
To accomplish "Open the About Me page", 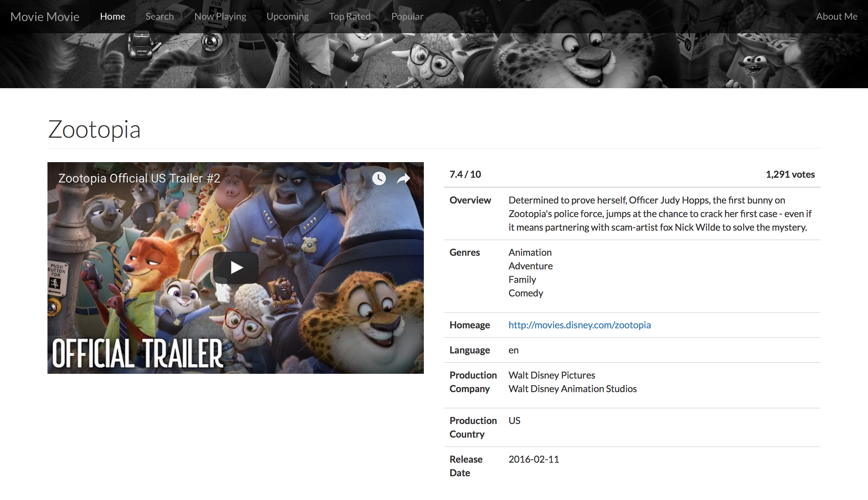I will click(x=836, y=16).
